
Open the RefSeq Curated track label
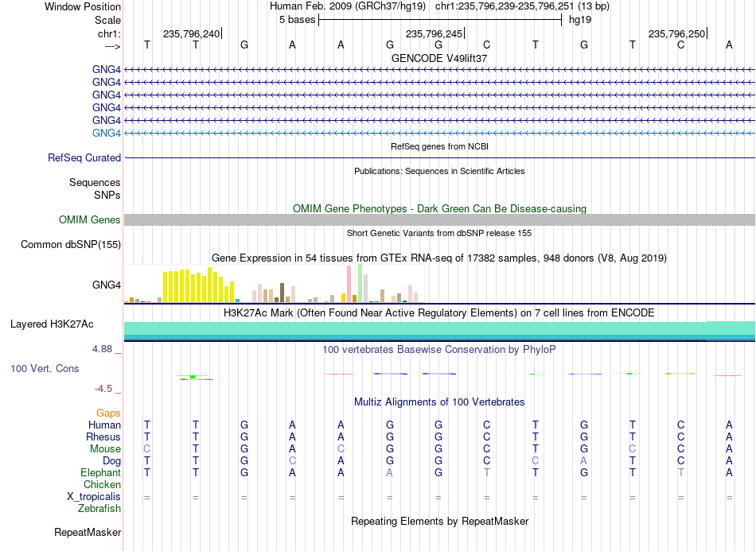[x=84, y=158]
